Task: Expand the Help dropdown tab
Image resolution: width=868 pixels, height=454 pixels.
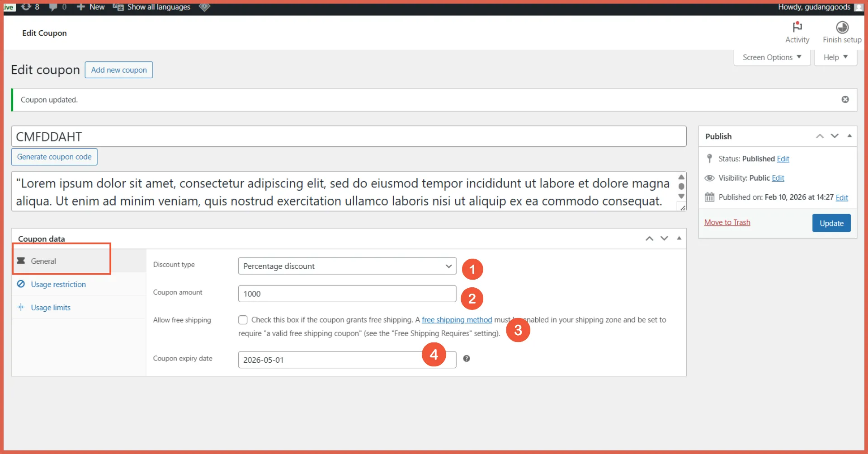Action: [x=835, y=57]
